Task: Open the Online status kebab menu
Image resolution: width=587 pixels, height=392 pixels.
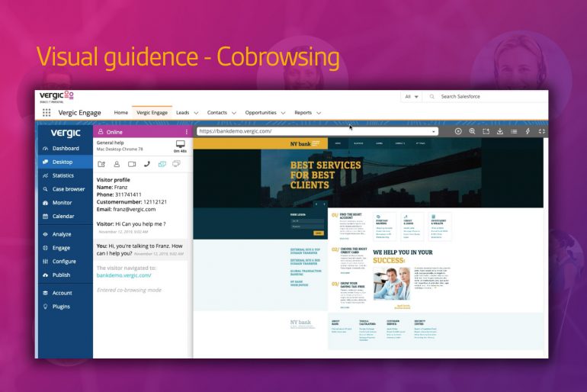Action: click(x=187, y=132)
